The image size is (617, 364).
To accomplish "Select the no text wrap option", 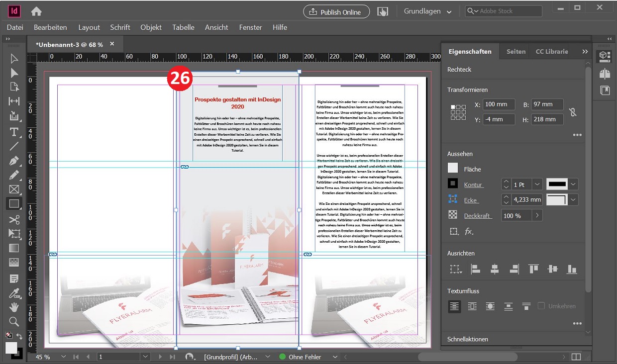I will (454, 306).
